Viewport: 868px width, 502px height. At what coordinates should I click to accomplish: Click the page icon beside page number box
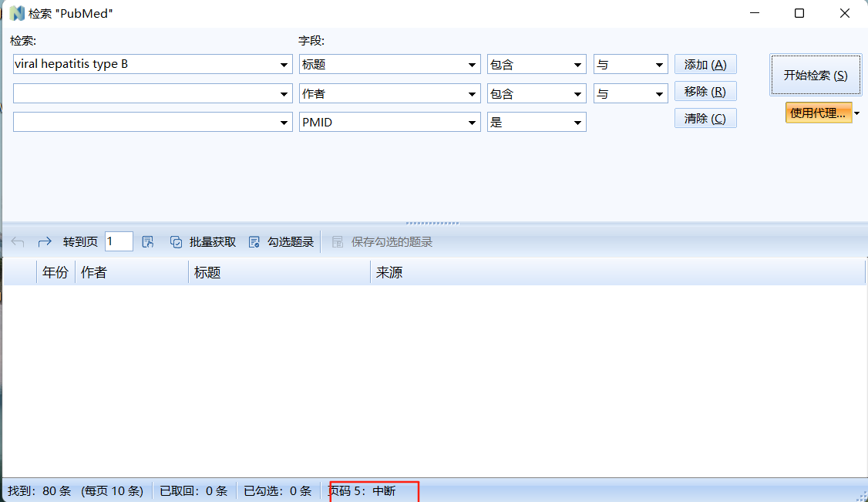tap(148, 242)
